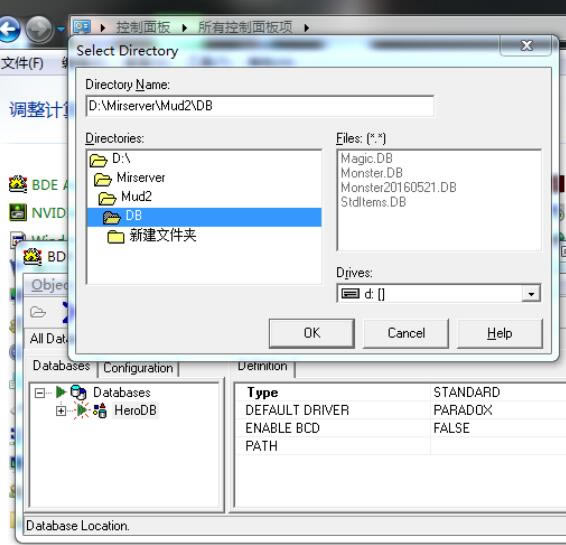Image resolution: width=566 pixels, height=545 pixels.
Task: Click the NVIDIA control panel icon
Action: point(18,212)
